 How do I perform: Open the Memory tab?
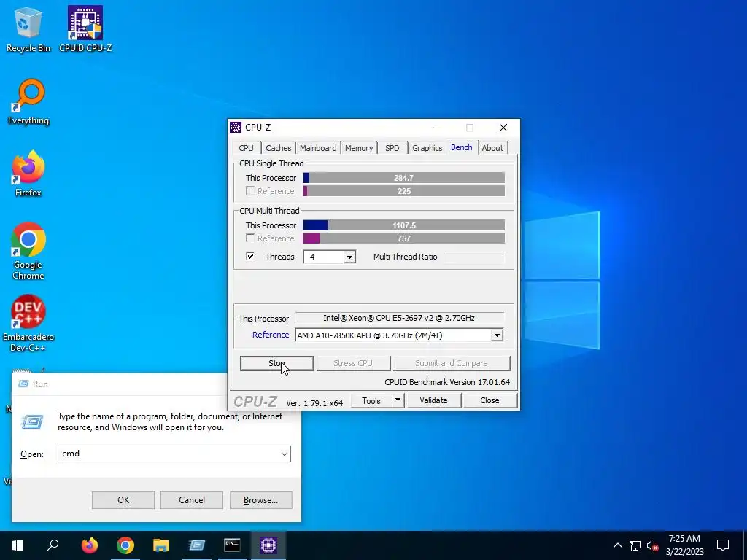(x=359, y=148)
